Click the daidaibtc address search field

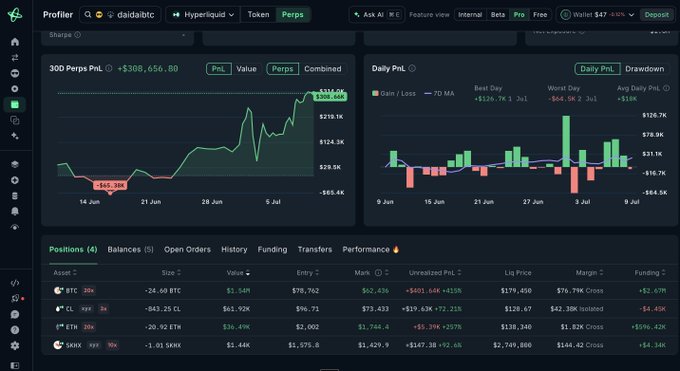click(120, 15)
